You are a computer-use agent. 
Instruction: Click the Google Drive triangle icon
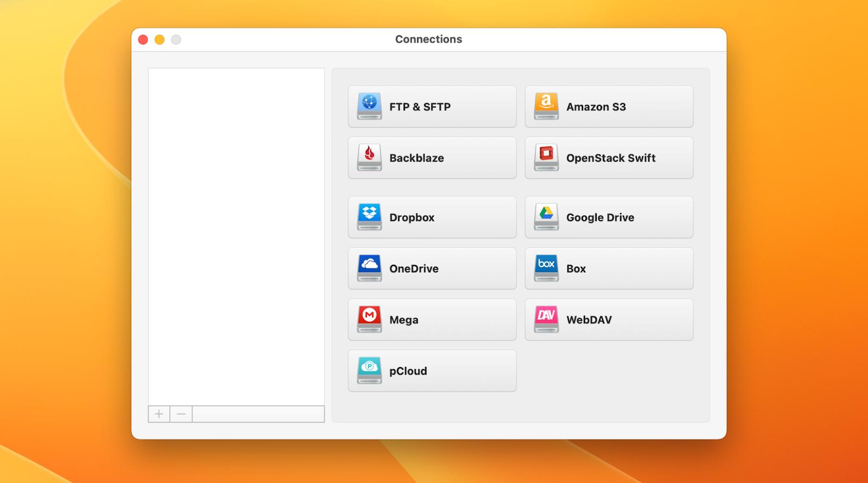click(546, 217)
